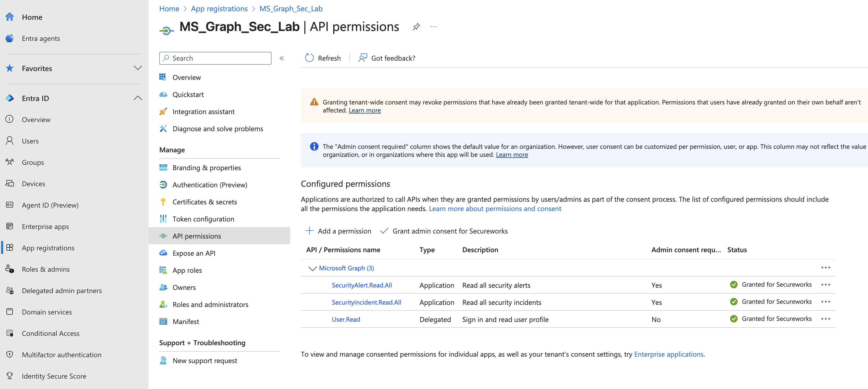Open options for User.Read permission row

click(x=826, y=319)
